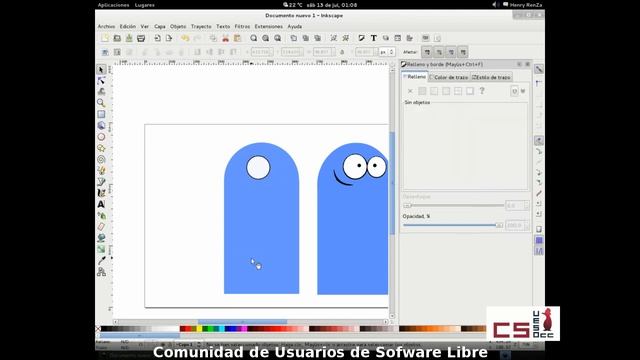640x360 pixels.
Task: Open the Archivo menu
Action: (x=106, y=27)
